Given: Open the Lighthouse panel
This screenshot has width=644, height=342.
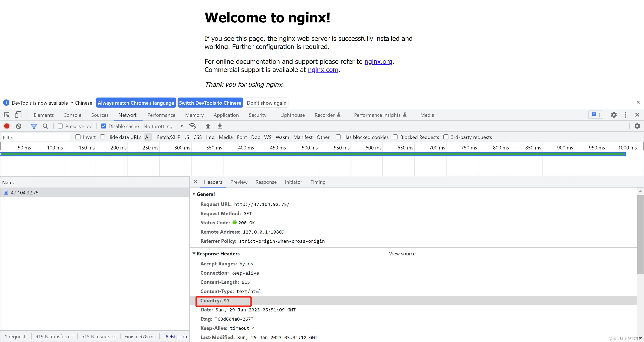Looking at the screenshot, I should [292, 115].
